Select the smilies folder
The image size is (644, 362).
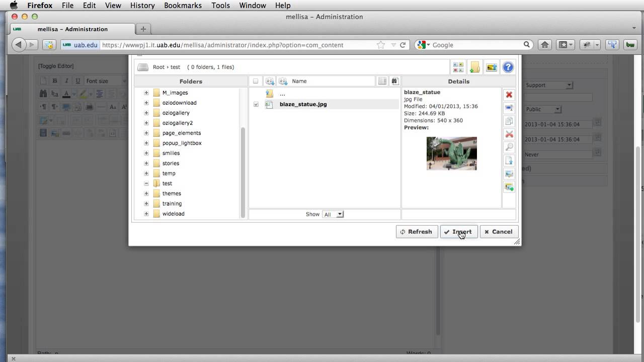pos(171,153)
